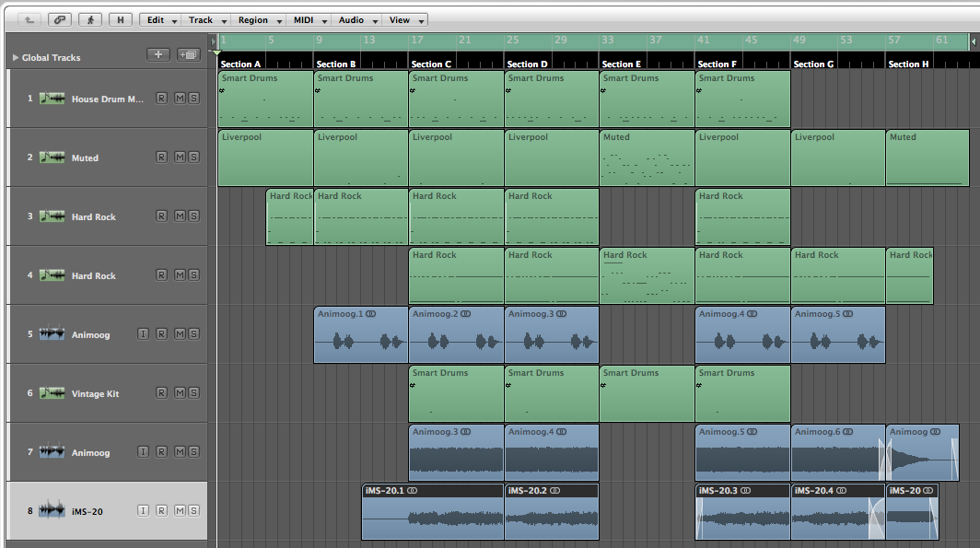Screen dimensions: 980x548
Task: Select Liverpool region under Section G
Action: (x=838, y=158)
